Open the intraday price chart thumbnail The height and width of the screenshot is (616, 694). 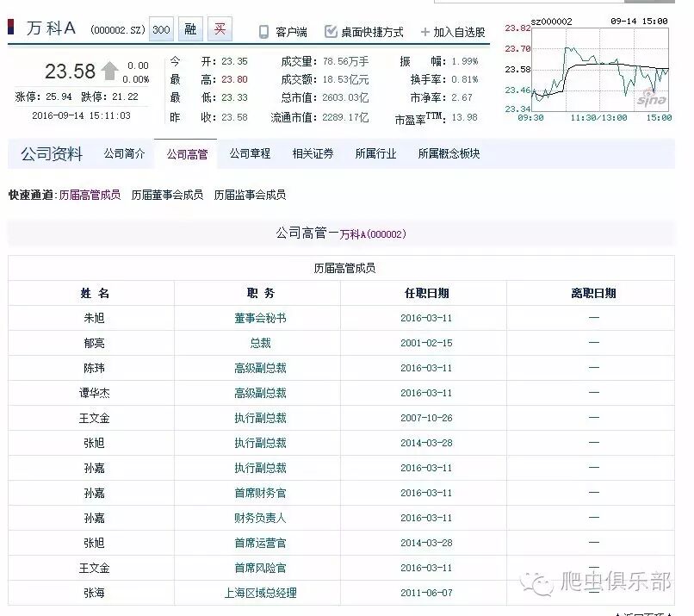(588, 70)
